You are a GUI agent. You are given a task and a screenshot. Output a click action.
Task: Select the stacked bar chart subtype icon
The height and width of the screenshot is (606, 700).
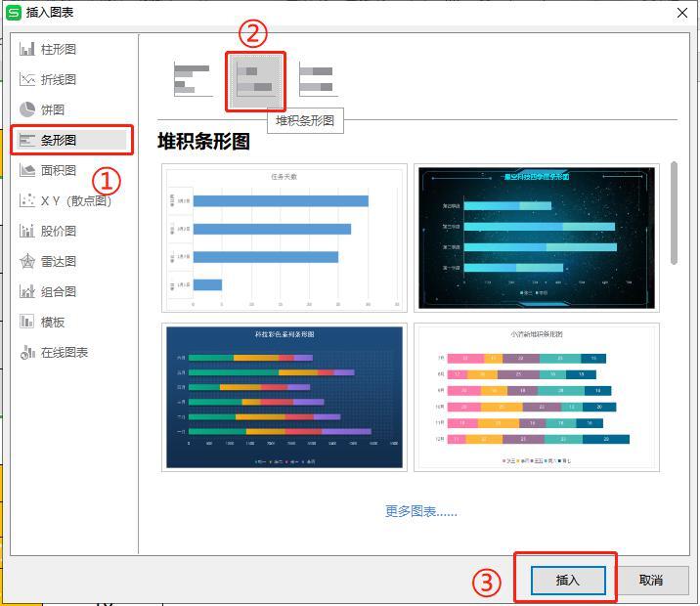point(255,81)
